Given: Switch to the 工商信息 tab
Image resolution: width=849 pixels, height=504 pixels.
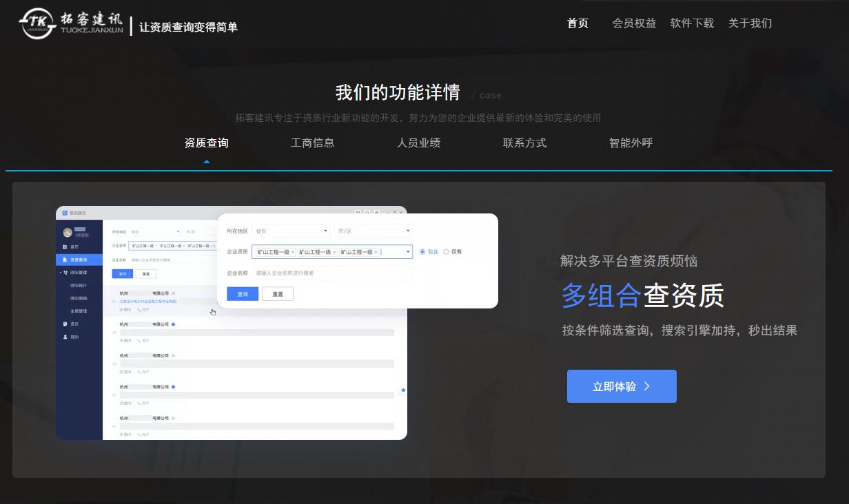Looking at the screenshot, I should pyautogui.click(x=312, y=143).
